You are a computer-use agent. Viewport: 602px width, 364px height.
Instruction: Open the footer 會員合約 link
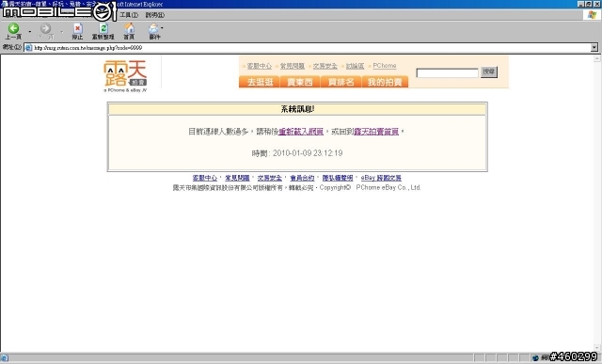302,178
